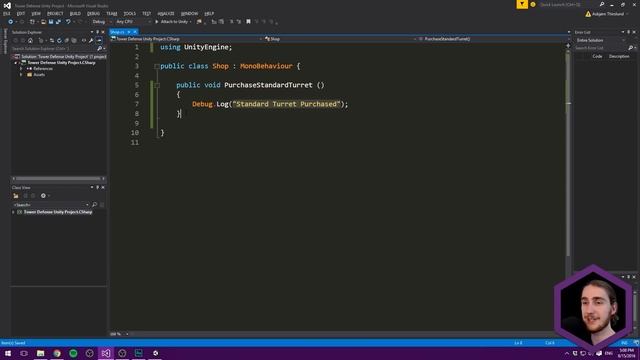Click the Class View new folder icon

coord(16,196)
